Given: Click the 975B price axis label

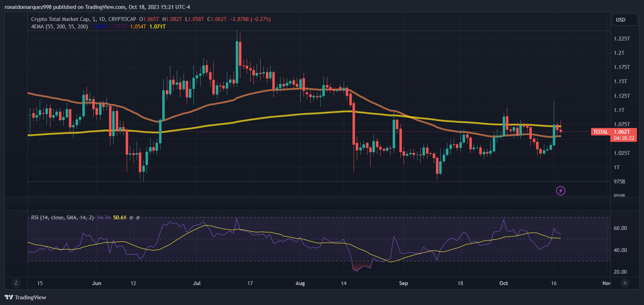Looking at the screenshot, I should pyautogui.click(x=620, y=181).
